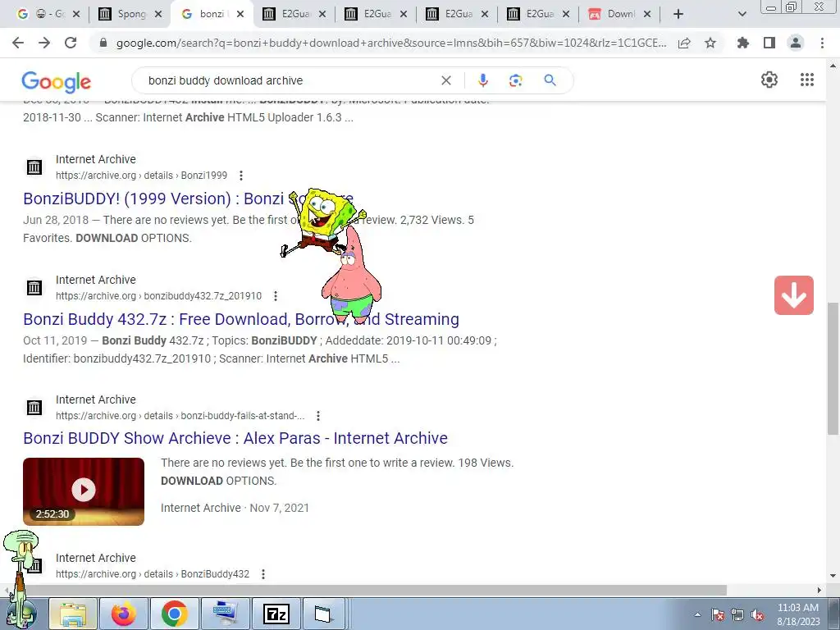The width and height of the screenshot is (840, 630).
Task: Open more options for Bonzi1999 result
Action: click(241, 176)
